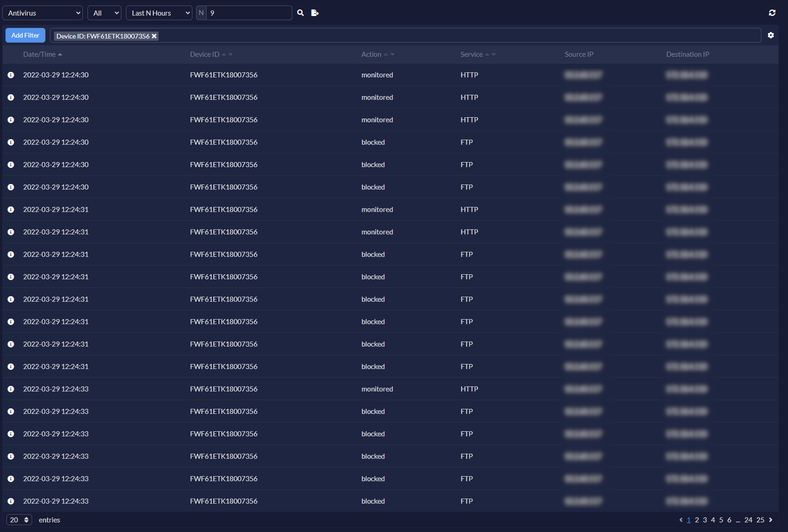
Task: Click HTTP service cell in 12:24:33 row
Action: 469,389
